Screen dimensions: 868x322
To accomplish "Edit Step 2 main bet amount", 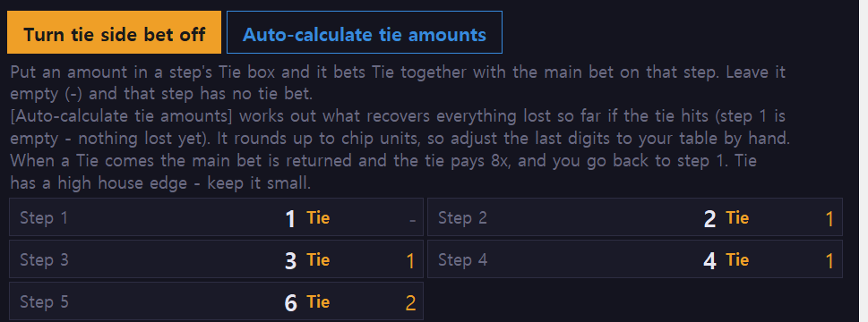I will click(x=709, y=219).
